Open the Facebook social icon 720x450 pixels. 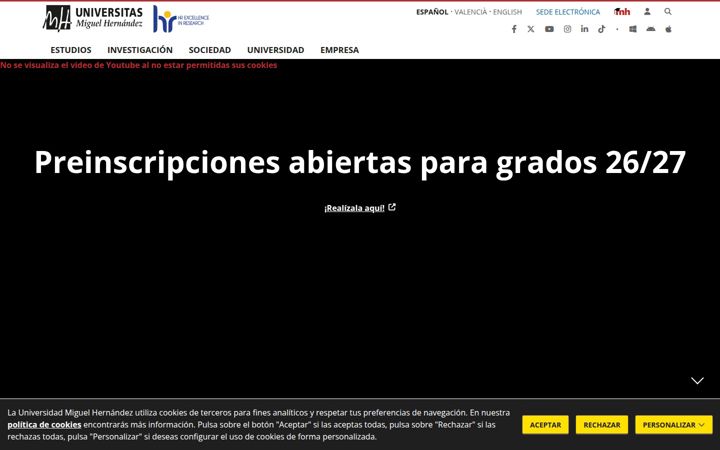[x=514, y=29]
